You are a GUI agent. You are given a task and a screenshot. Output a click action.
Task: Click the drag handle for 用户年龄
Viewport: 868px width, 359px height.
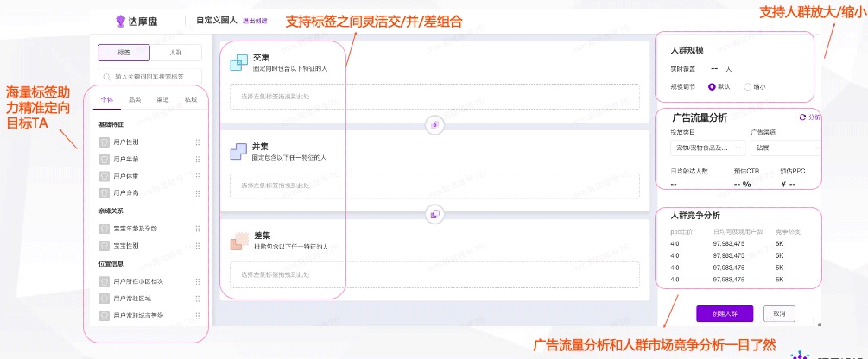[198, 159]
